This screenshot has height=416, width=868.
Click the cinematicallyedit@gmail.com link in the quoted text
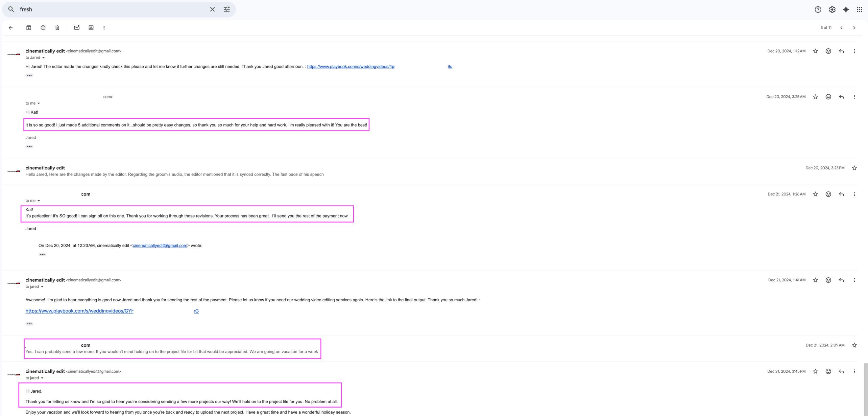pyautogui.click(x=160, y=246)
